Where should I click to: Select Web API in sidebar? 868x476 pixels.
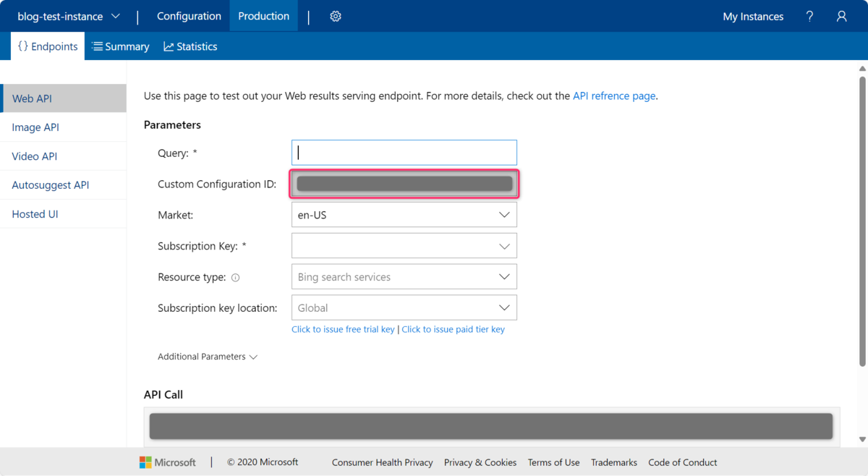(64, 98)
